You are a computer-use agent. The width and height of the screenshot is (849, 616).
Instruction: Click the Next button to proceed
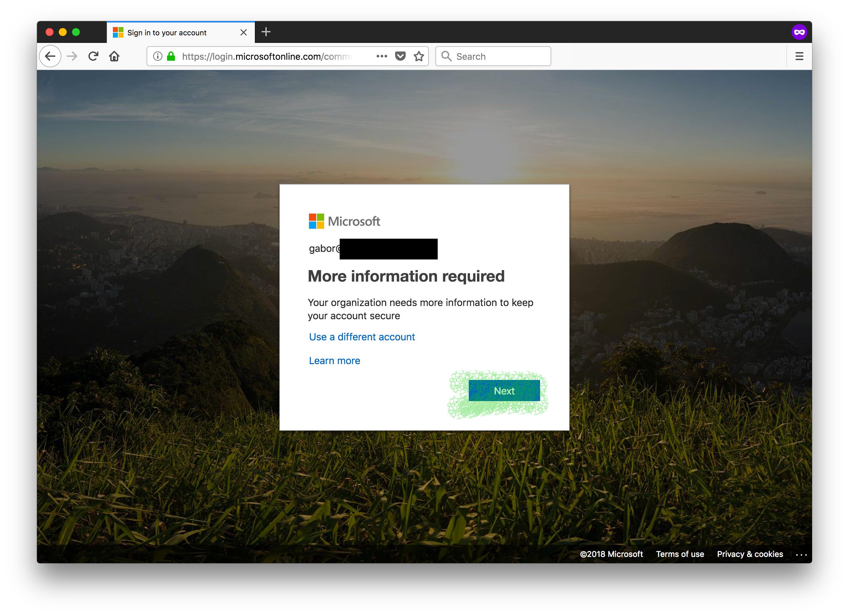[x=504, y=390]
